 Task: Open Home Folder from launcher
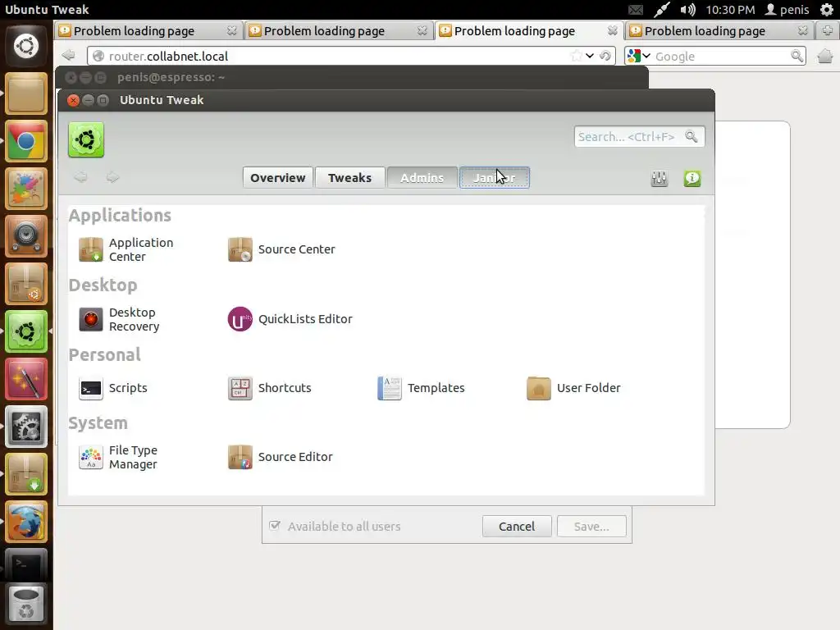click(26, 94)
